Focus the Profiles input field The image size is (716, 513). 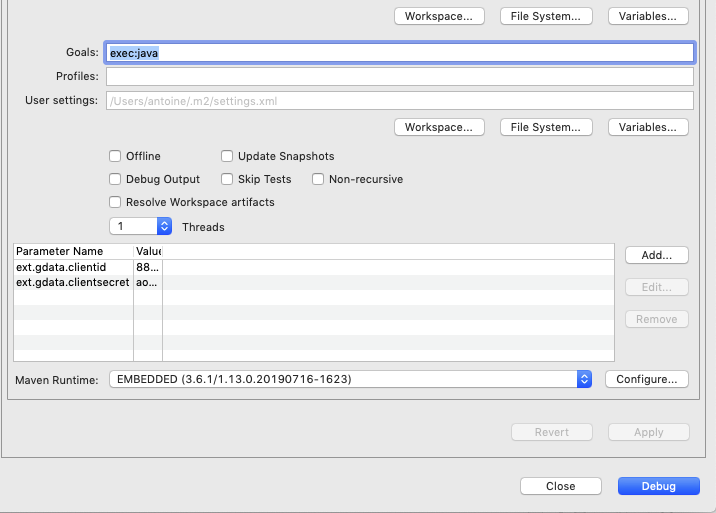point(400,77)
